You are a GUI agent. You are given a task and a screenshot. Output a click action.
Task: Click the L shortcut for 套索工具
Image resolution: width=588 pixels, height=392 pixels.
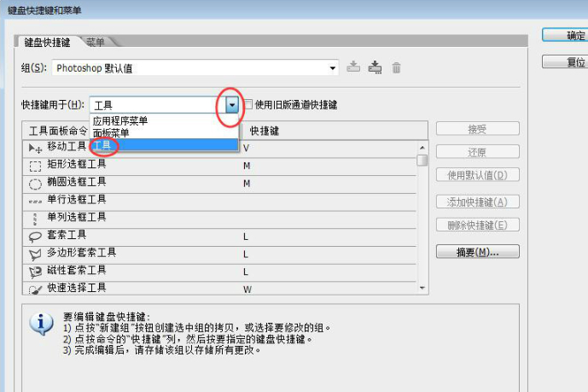tap(246, 237)
